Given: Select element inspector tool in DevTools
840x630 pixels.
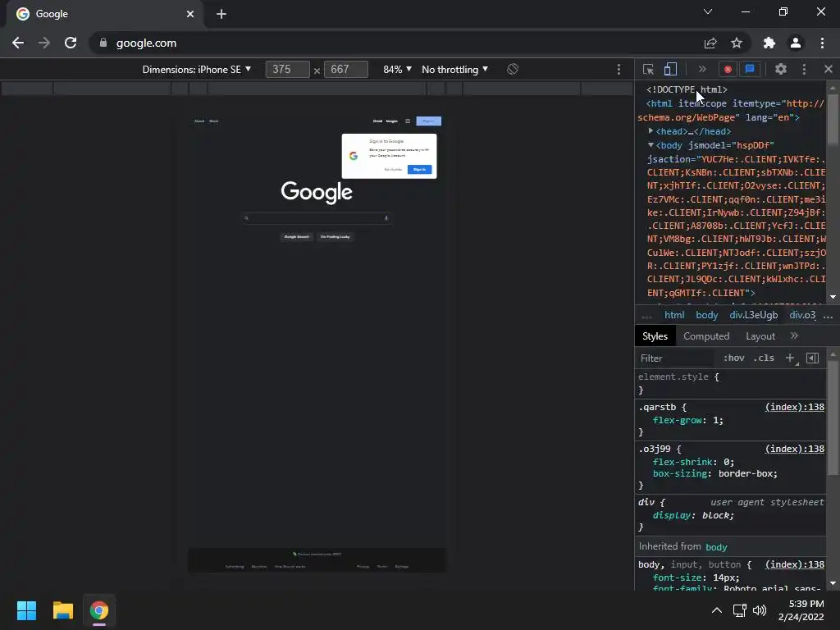Looking at the screenshot, I should pos(648,69).
